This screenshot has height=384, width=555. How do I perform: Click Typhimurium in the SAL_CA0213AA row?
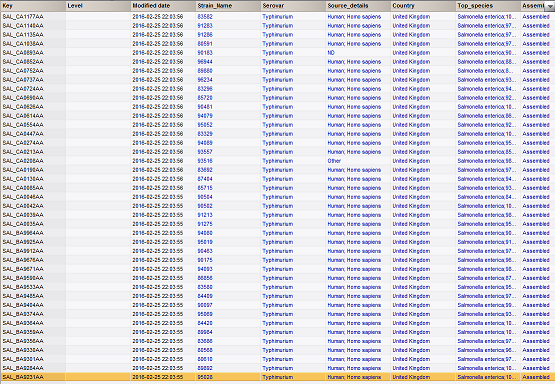click(x=278, y=152)
